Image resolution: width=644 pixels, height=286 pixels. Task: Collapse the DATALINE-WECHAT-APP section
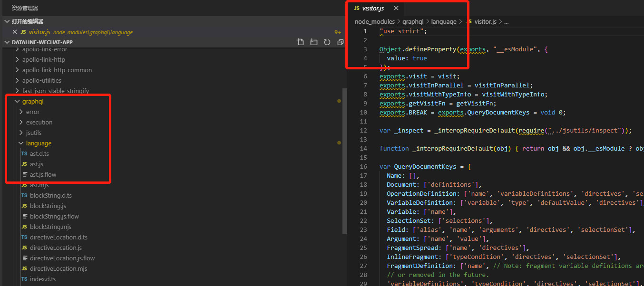[42, 42]
